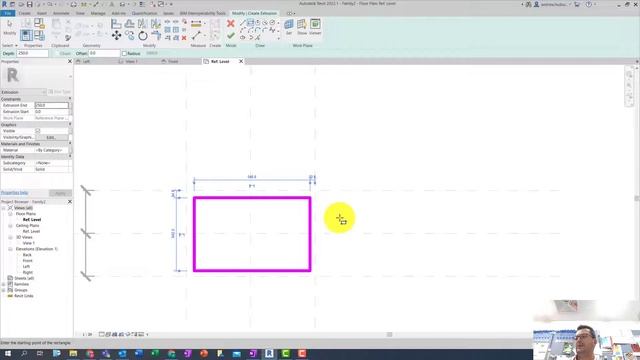Open the File Explorer taskbar icon
The height and width of the screenshot is (360, 640).
73,353
